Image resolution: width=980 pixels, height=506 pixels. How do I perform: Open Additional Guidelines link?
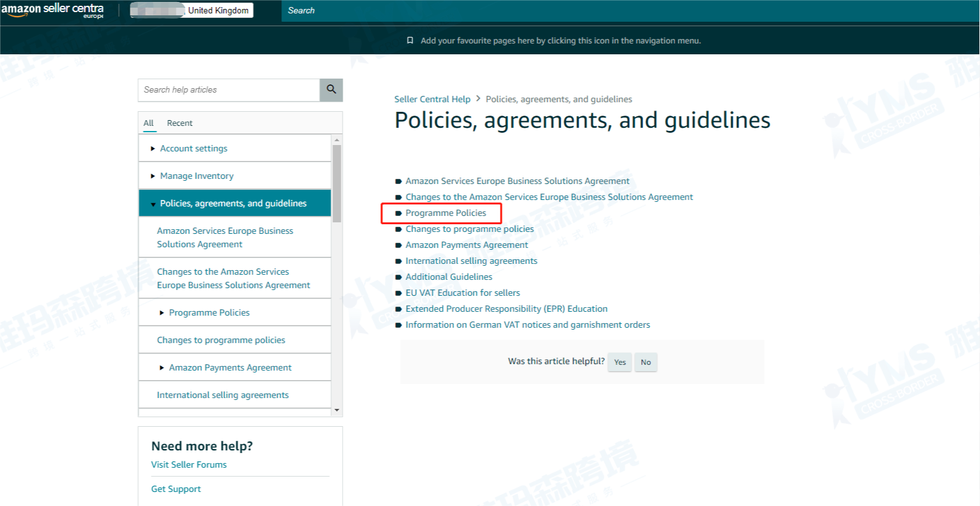[449, 277]
